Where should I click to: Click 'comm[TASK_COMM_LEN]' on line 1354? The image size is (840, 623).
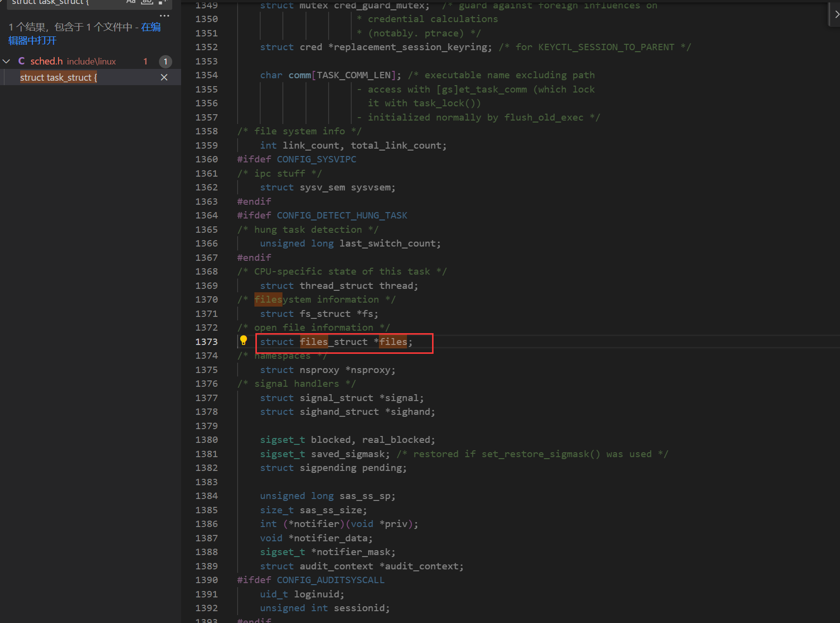point(342,75)
